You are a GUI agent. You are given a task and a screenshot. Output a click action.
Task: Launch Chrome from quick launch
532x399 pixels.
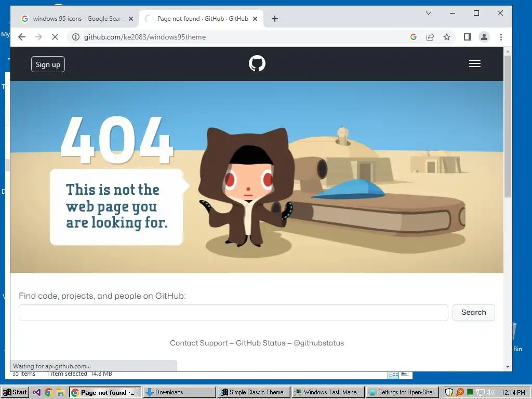[x=48, y=393]
